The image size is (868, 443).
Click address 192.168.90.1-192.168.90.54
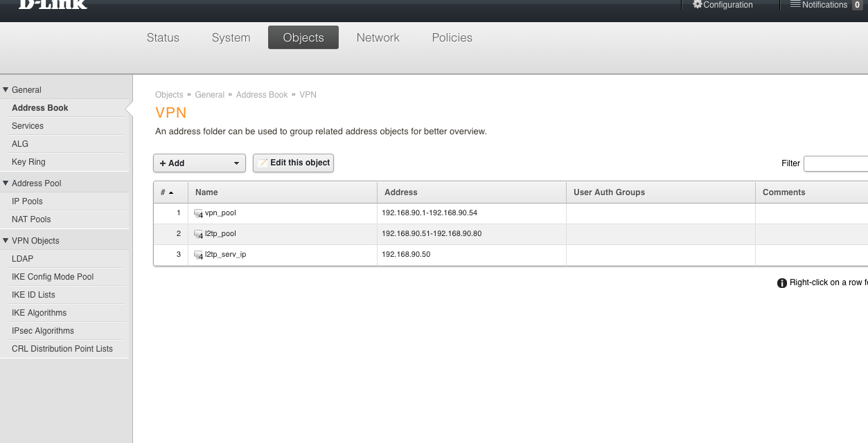click(x=429, y=213)
